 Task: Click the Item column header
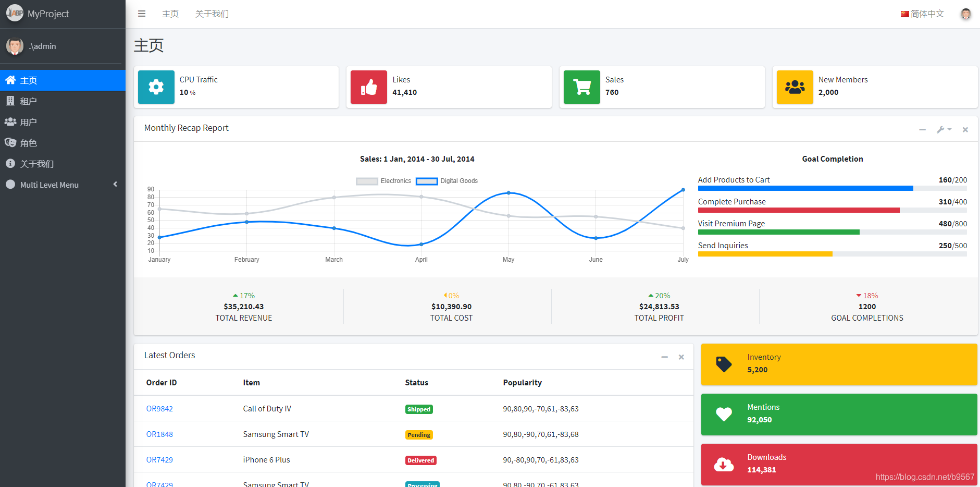(252, 383)
